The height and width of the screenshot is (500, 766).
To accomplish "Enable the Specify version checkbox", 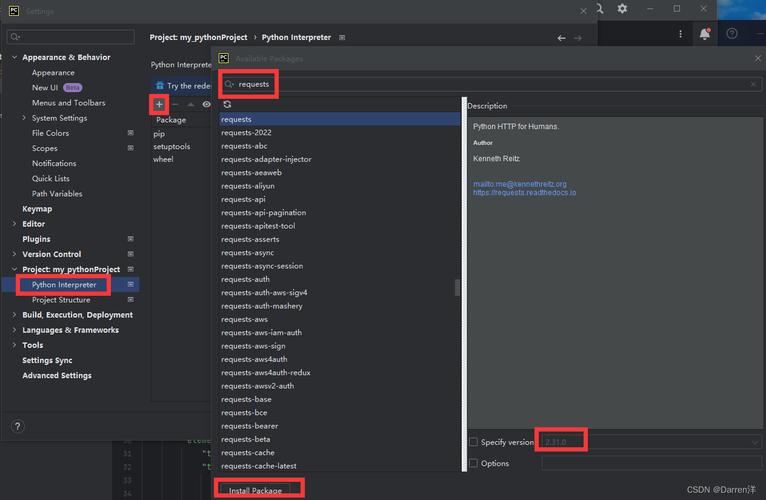I will [x=473, y=442].
